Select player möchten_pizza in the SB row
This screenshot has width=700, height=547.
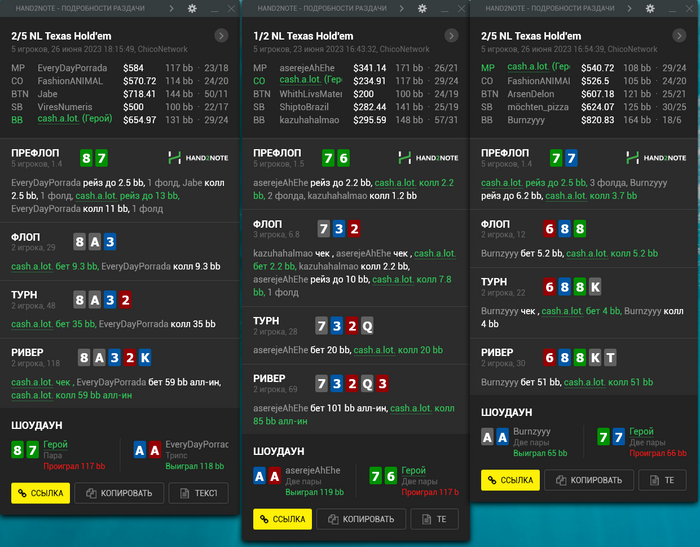538,107
